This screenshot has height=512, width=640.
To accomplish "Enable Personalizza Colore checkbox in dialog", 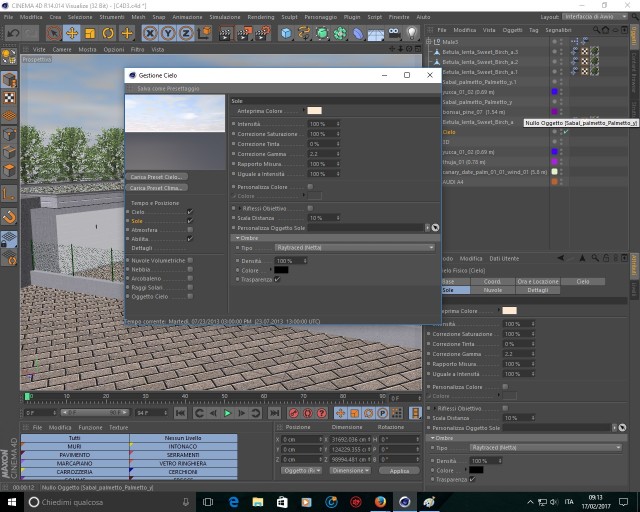I will (310, 187).
